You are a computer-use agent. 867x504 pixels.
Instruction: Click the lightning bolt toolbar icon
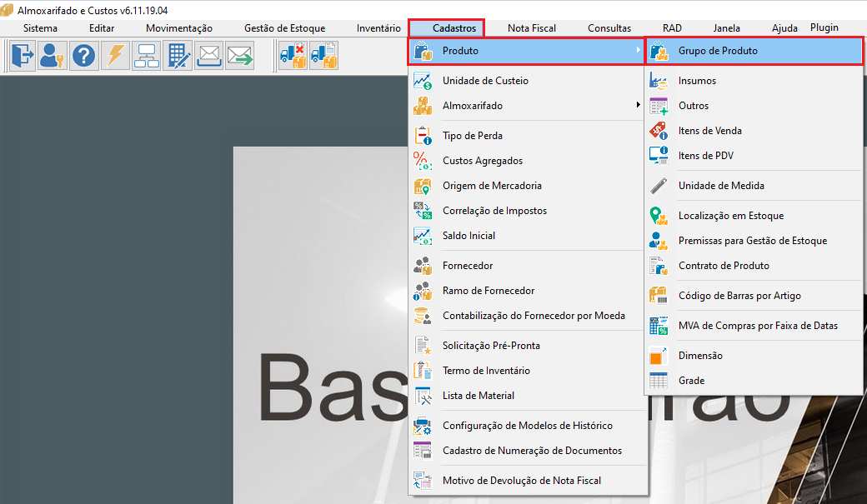click(x=116, y=56)
